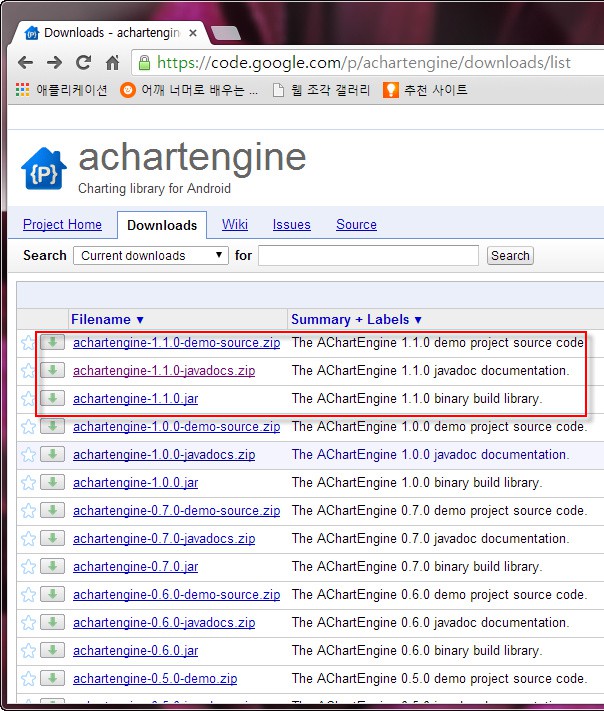Open achartengine-1.0.0-javadocs.zip link

(x=164, y=455)
